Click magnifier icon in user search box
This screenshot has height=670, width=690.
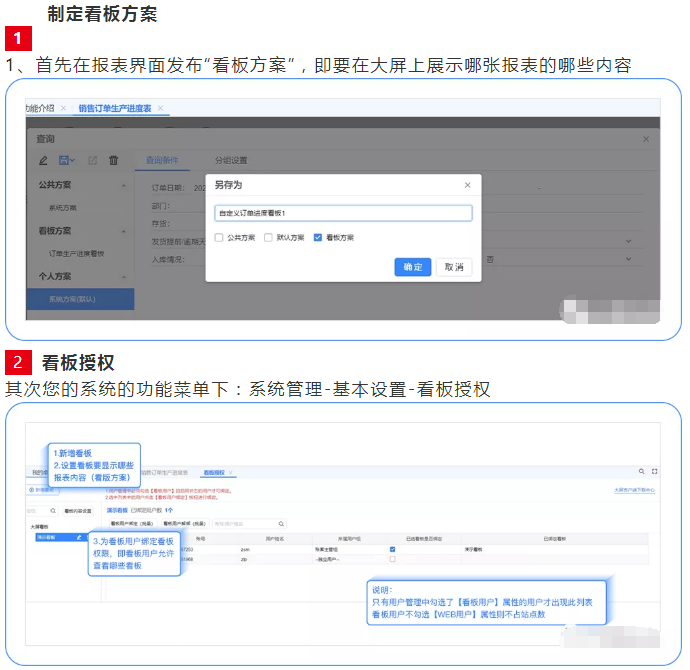pyautogui.click(x=281, y=523)
